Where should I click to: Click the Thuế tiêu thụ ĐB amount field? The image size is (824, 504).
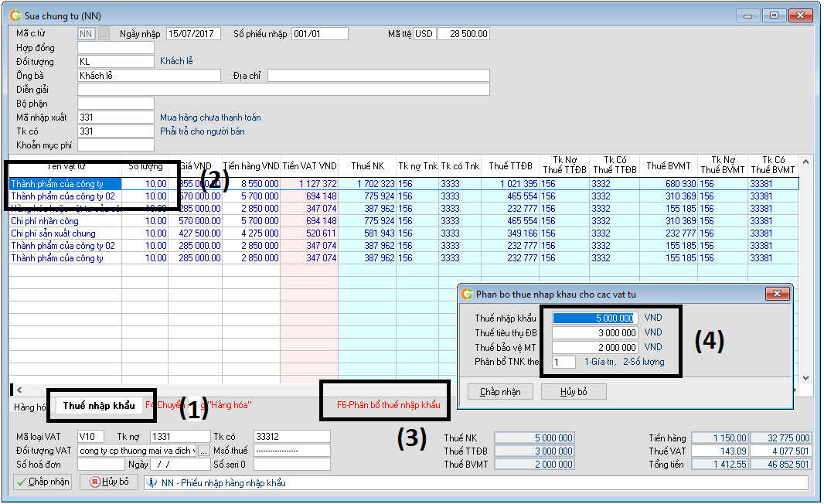point(595,332)
